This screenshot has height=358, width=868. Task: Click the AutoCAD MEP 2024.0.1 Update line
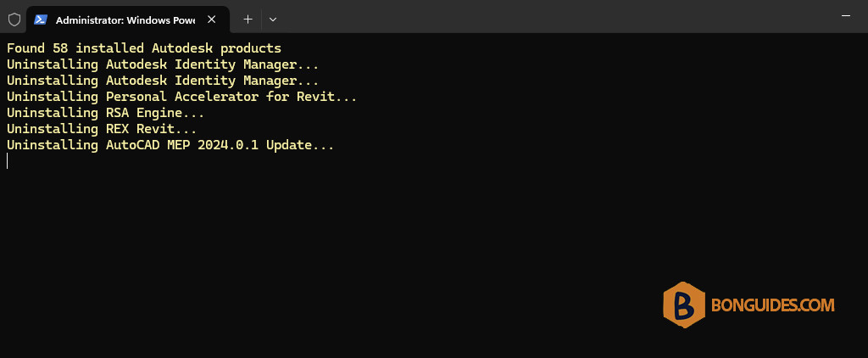pyautogui.click(x=170, y=145)
